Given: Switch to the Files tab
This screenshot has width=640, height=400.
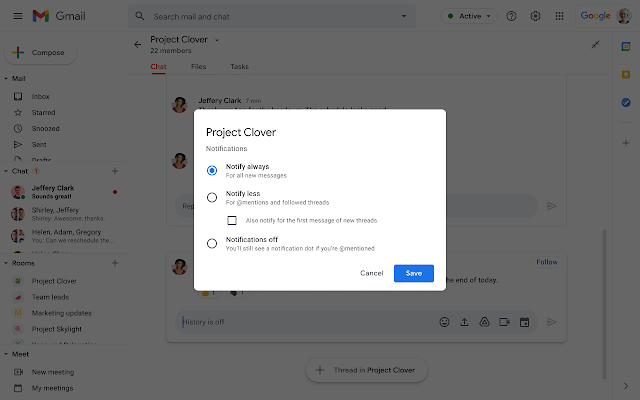Looking at the screenshot, I should pos(198,67).
